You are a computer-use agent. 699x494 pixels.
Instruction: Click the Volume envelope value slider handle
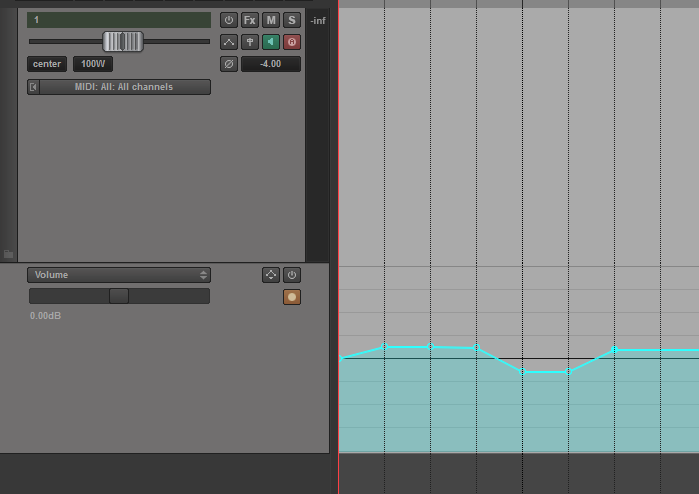pos(119,296)
